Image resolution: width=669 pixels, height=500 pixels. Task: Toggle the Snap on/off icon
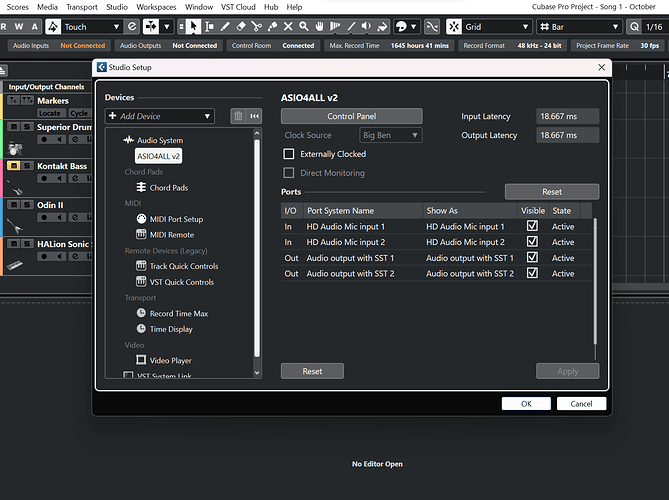(x=454, y=26)
